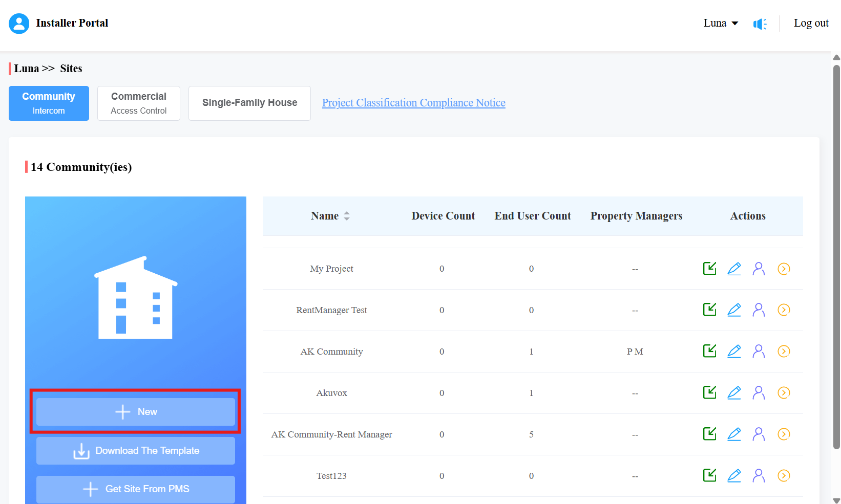This screenshot has width=841, height=504.
Task: Click the Property Managers column header
Action: [x=636, y=216]
